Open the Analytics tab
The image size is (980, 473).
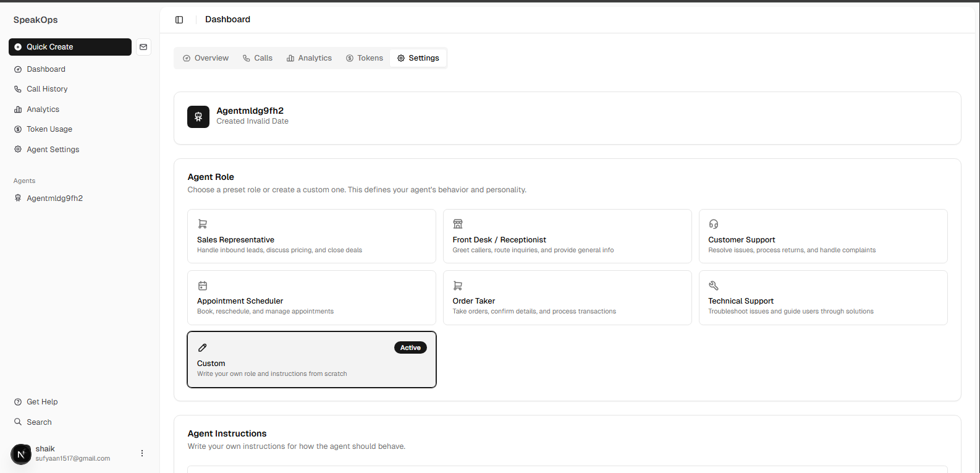click(309, 58)
